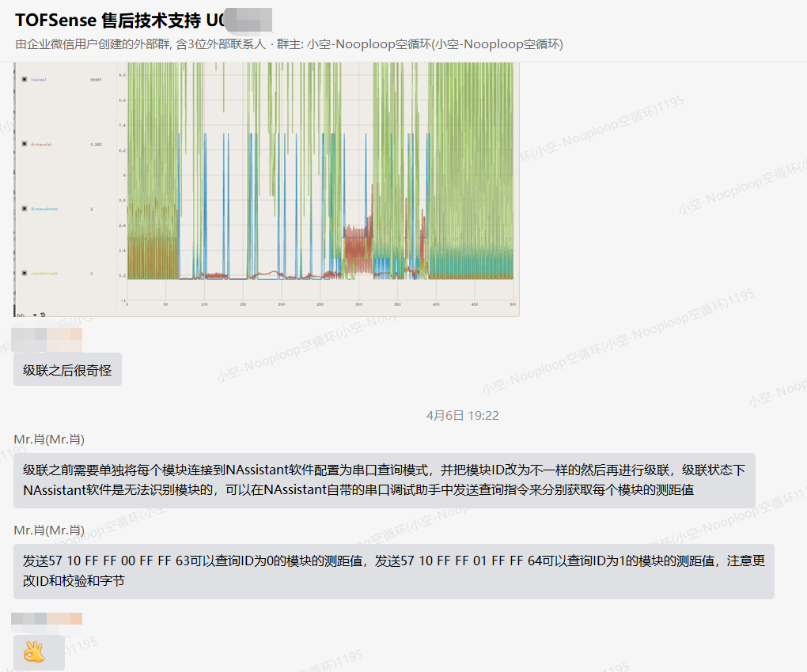Select the message 级联之后很奇怪
This screenshot has height=672, width=807.
(67, 369)
